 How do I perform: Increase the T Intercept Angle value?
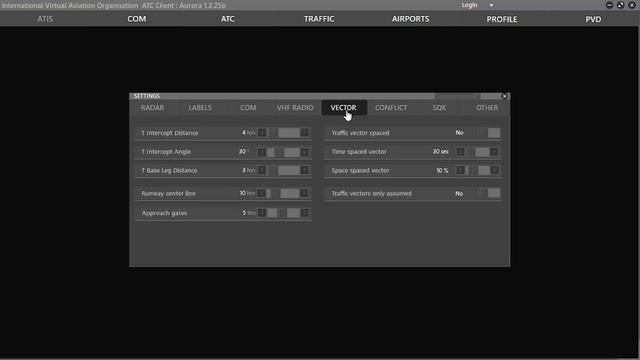tap(304, 152)
